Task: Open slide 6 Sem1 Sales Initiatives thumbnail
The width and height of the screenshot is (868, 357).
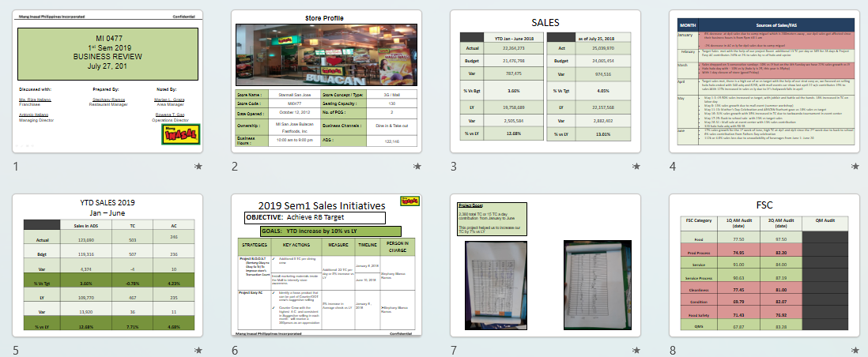Action: click(326, 265)
